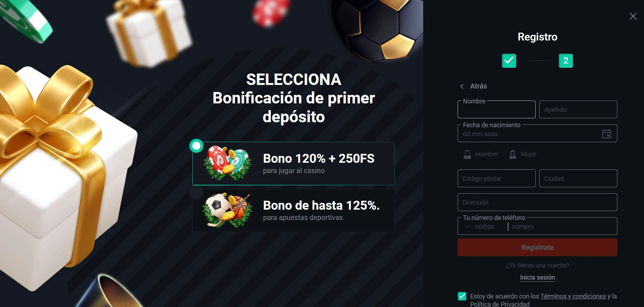Image resolution: width=644 pixels, height=307 pixels.
Task: Click the step 2 indicator
Action: pos(566,61)
